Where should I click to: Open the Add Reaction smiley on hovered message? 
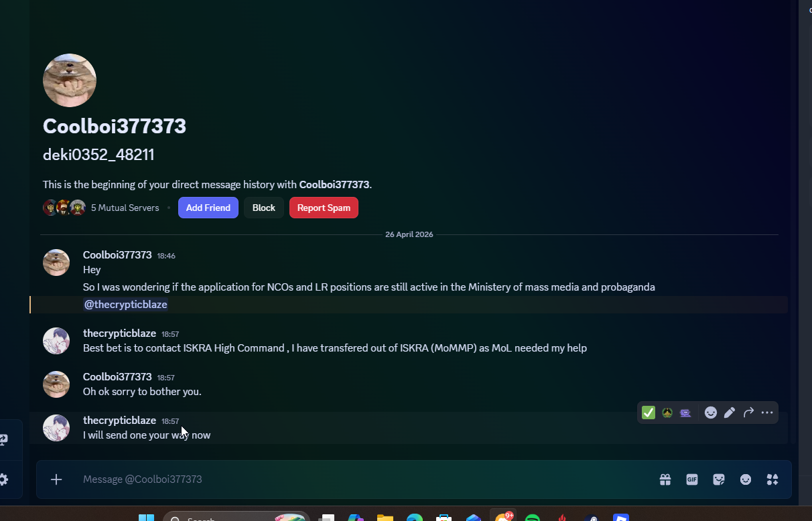click(x=711, y=413)
